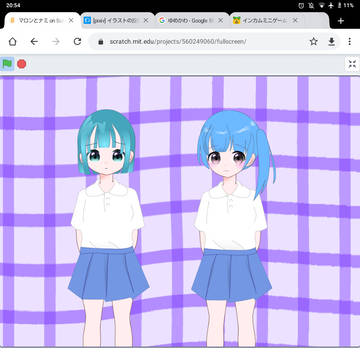This screenshot has width=360, height=360.
Task: Close the インカムミニゲーム tab
Action: pyautogui.click(x=295, y=21)
